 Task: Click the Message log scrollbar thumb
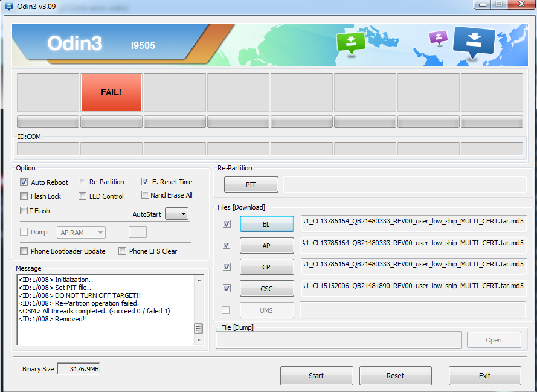[199, 329]
